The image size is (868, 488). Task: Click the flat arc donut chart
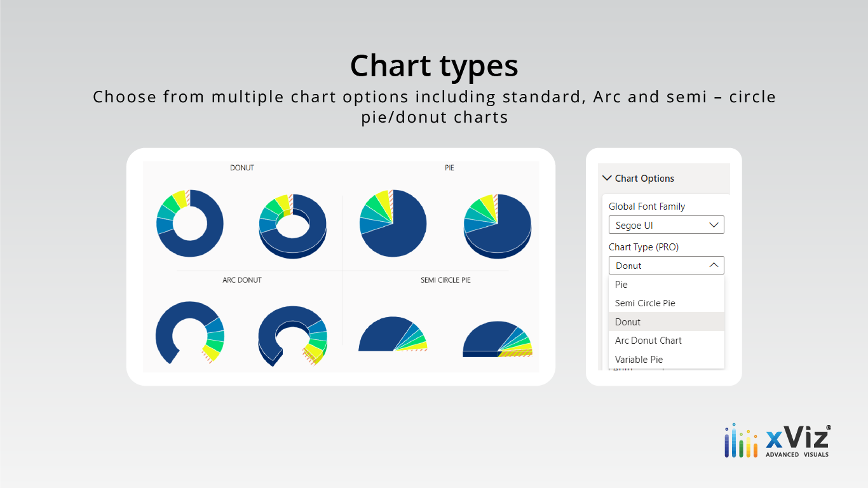click(189, 332)
